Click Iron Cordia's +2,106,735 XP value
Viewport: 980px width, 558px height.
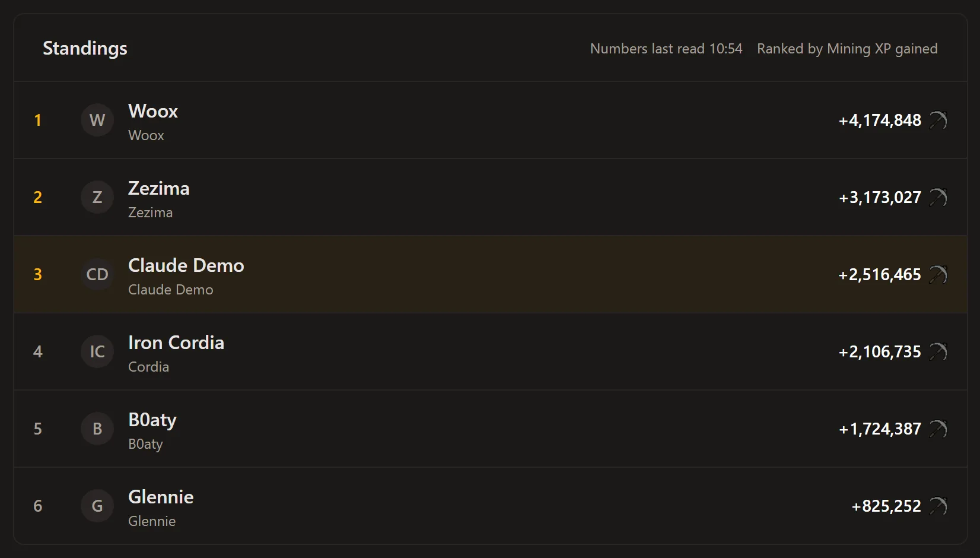click(880, 351)
